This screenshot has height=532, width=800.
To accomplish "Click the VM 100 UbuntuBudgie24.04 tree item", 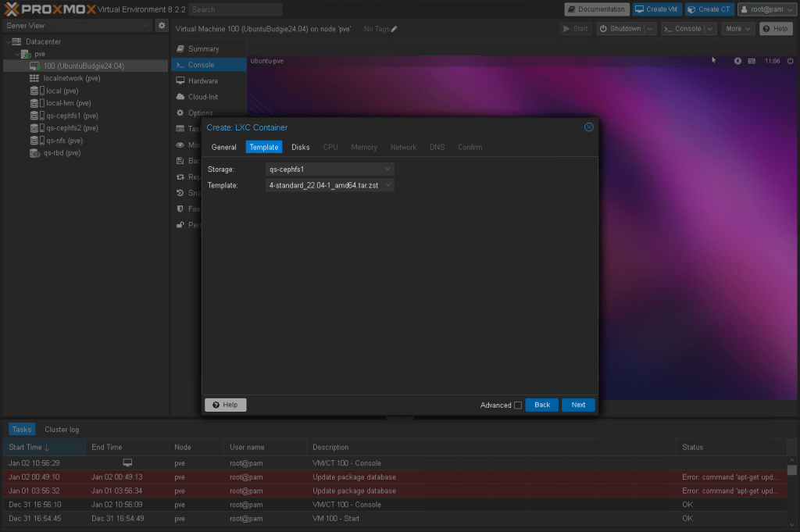I will [x=83, y=66].
